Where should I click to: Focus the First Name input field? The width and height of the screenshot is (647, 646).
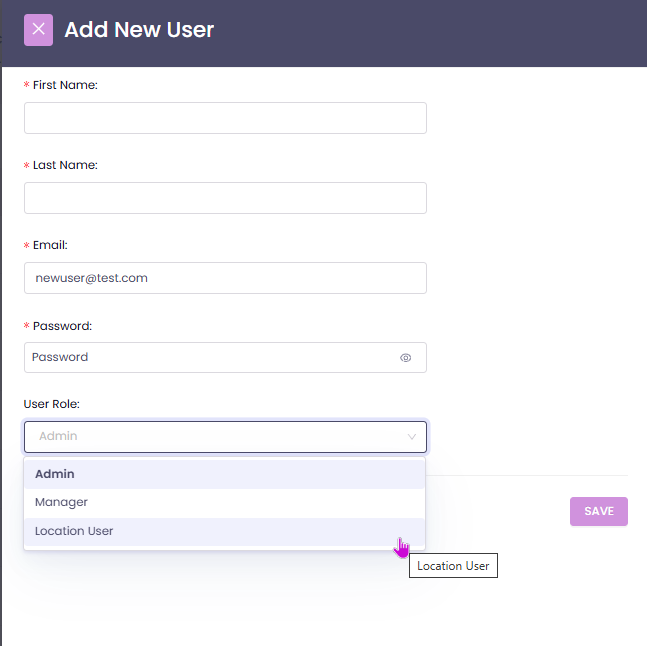tap(225, 118)
